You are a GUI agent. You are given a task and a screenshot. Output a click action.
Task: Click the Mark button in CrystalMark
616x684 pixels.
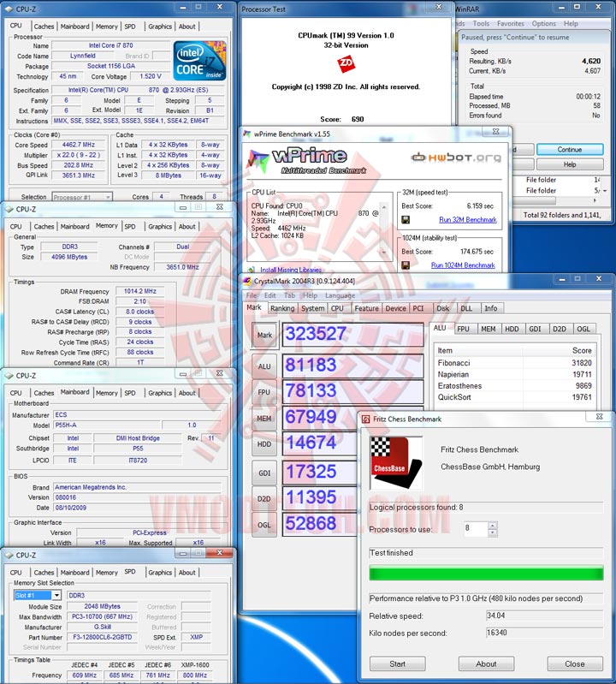coord(264,335)
